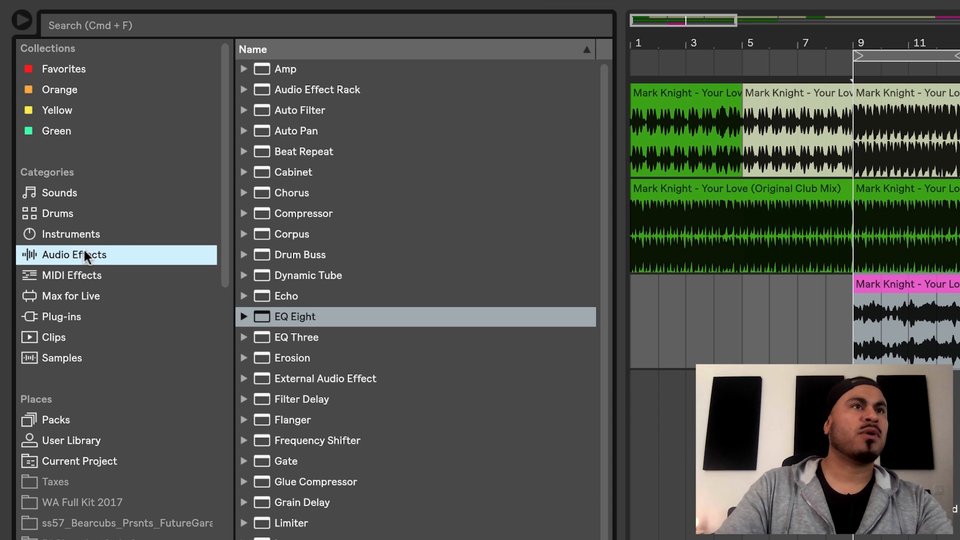This screenshot has width=960, height=540.
Task: Open the Packs place icon
Action: [x=29, y=420]
